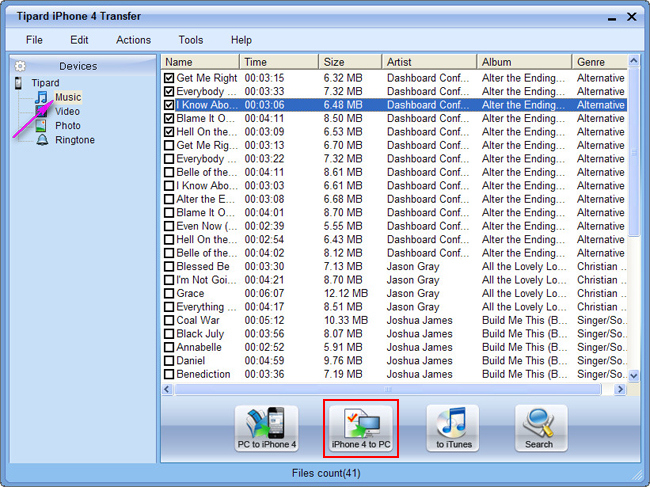This screenshot has width=650, height=487.
Task: Click the horizontal scrollbar right arrow
Action: (x=620, y=389)
